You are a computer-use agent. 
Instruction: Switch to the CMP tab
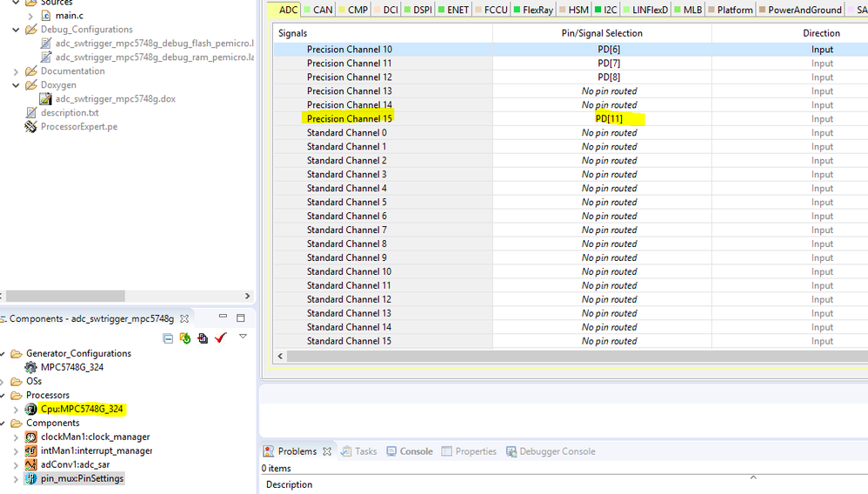[353, 10]
